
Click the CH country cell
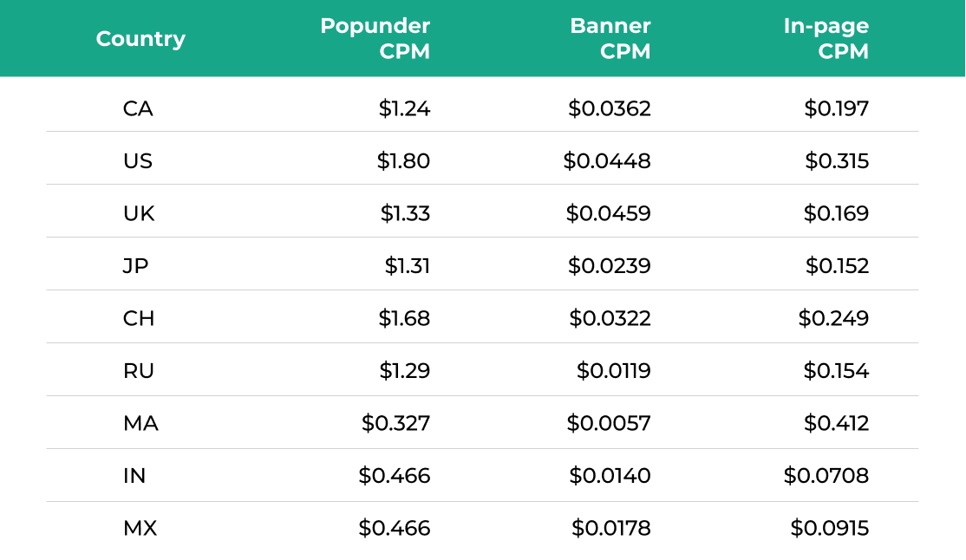139,319
